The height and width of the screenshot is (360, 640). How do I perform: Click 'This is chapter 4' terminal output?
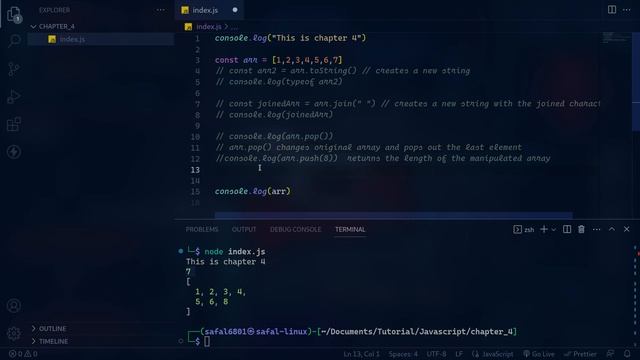click(x=226, y=262)
